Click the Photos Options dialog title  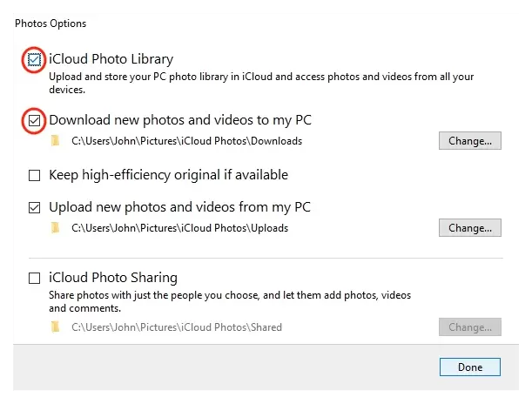pyautogui.click(x=51, y=24)
